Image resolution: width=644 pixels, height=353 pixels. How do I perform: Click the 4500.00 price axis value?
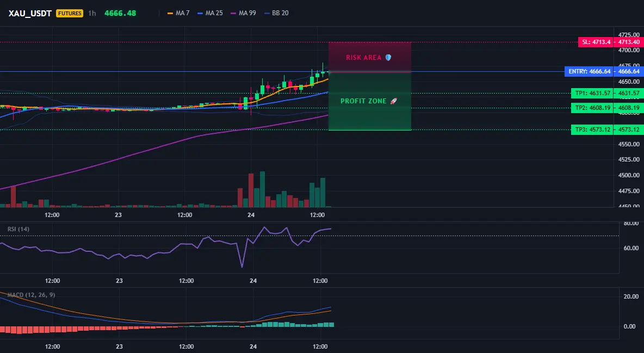click(629, 175)
